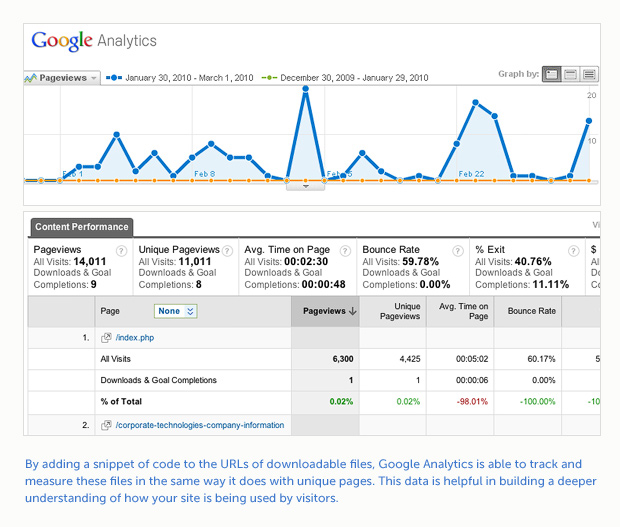Click the 6,300 pageviews value
620x527 pixels.
[x=343, y=359]
